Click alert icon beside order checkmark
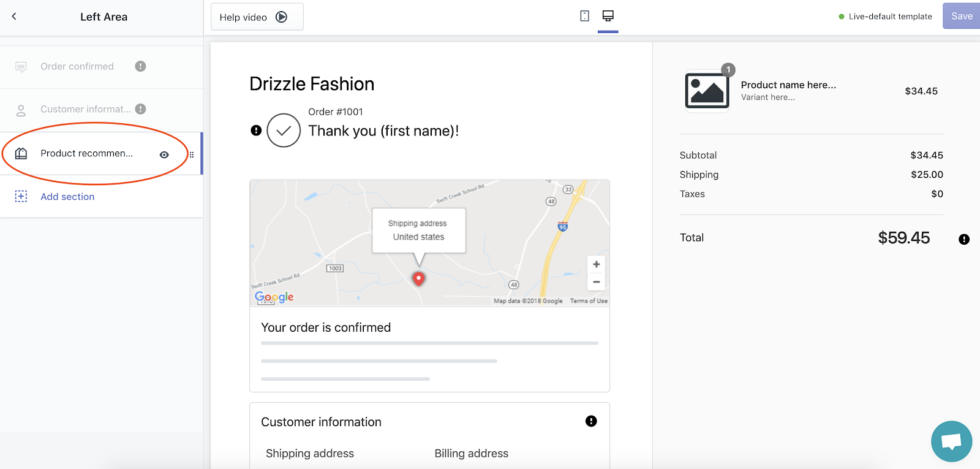Image resolution: width=980 pixels, height=469 pixels. point(256,130)
